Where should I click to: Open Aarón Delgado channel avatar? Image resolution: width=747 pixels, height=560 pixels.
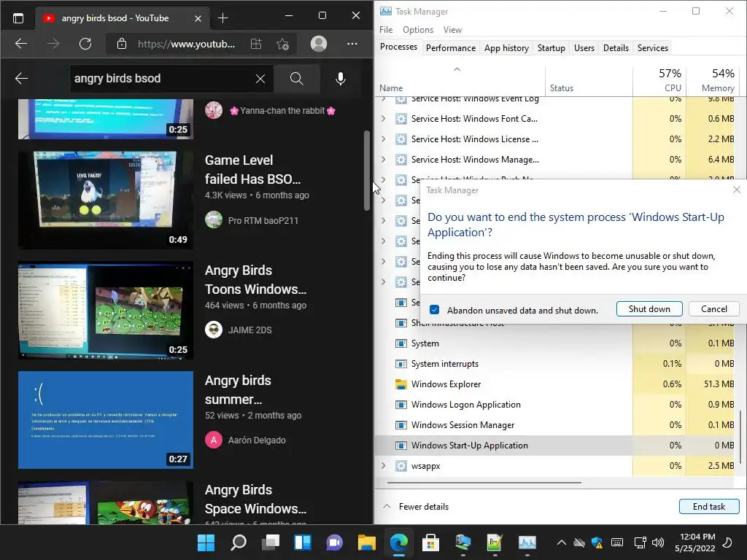[214, 440]
